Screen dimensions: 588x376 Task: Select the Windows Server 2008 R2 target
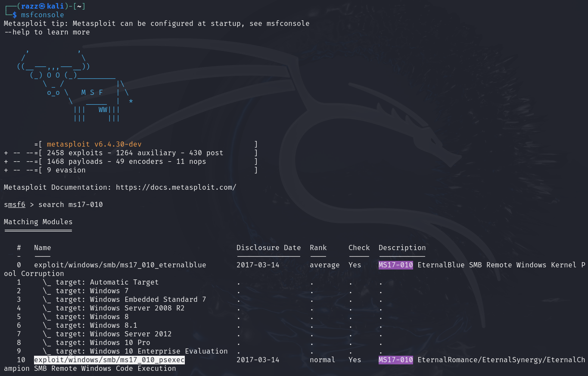108,308
